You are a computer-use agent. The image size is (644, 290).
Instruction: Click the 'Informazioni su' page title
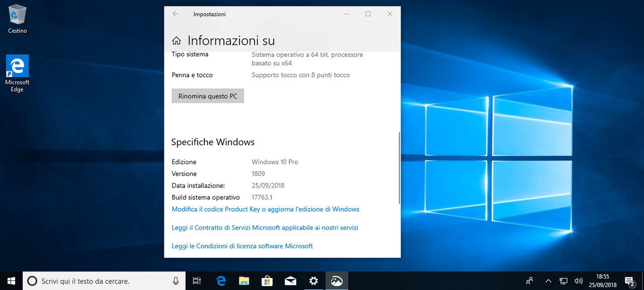tap(231, 41)
